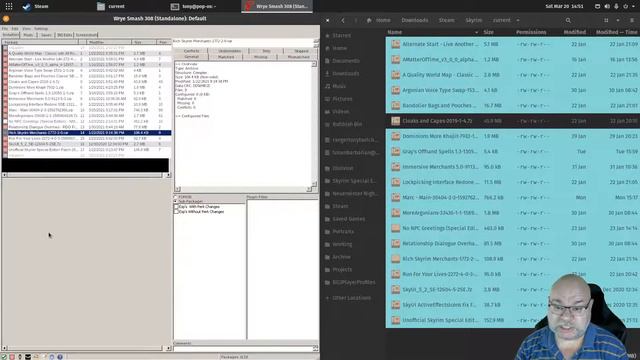Click the orange Wrye Smash window icon
Viewport: 640px width, 360px height.
6,19
